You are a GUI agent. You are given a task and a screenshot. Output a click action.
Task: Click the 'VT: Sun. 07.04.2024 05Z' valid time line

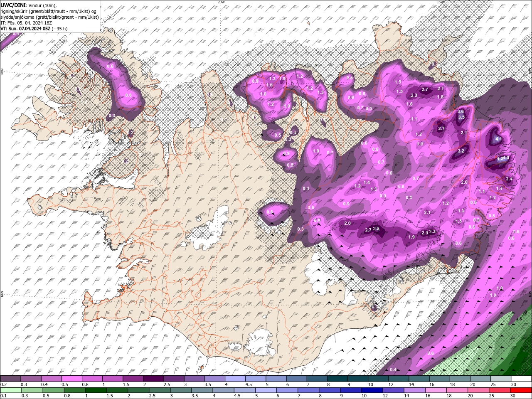25,29
